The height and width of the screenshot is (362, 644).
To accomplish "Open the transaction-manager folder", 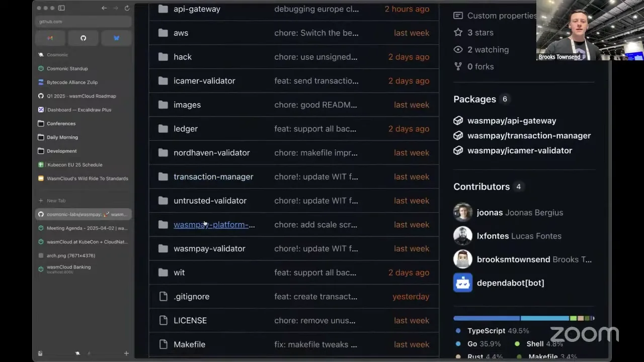I will tap(213, 176).
